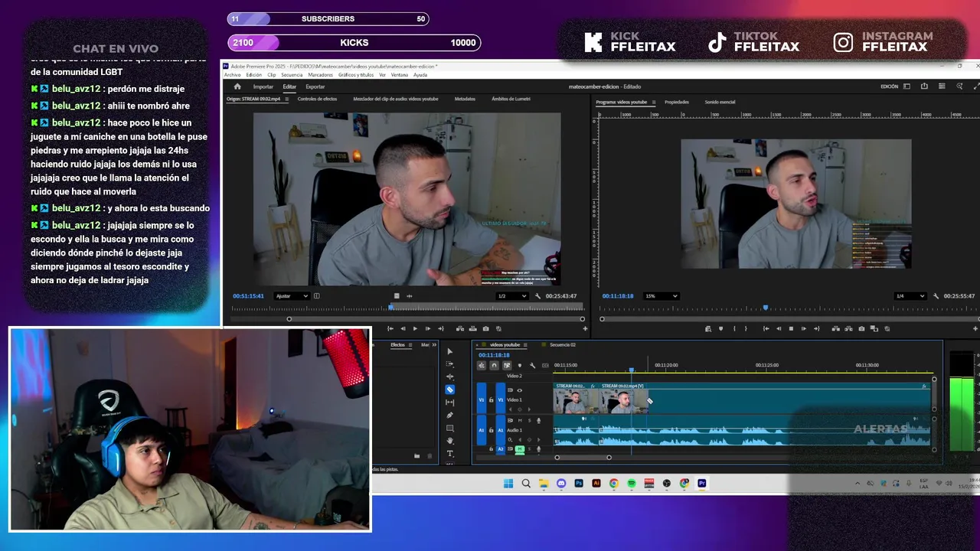Screen dimensions: 980x551
Task: Click the Quick Export share icon
Action: (924, 86)
